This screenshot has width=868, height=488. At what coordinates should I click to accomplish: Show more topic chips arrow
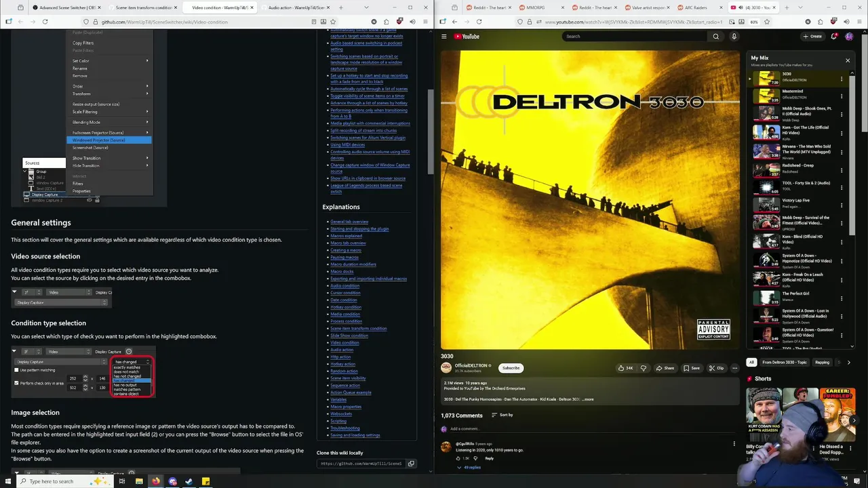coord(848,362)
